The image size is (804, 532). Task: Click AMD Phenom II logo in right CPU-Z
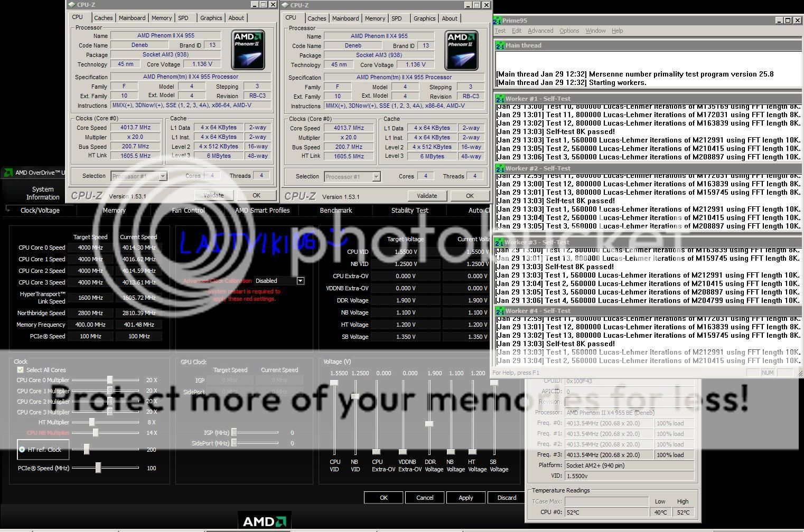[x=461, y=50]
